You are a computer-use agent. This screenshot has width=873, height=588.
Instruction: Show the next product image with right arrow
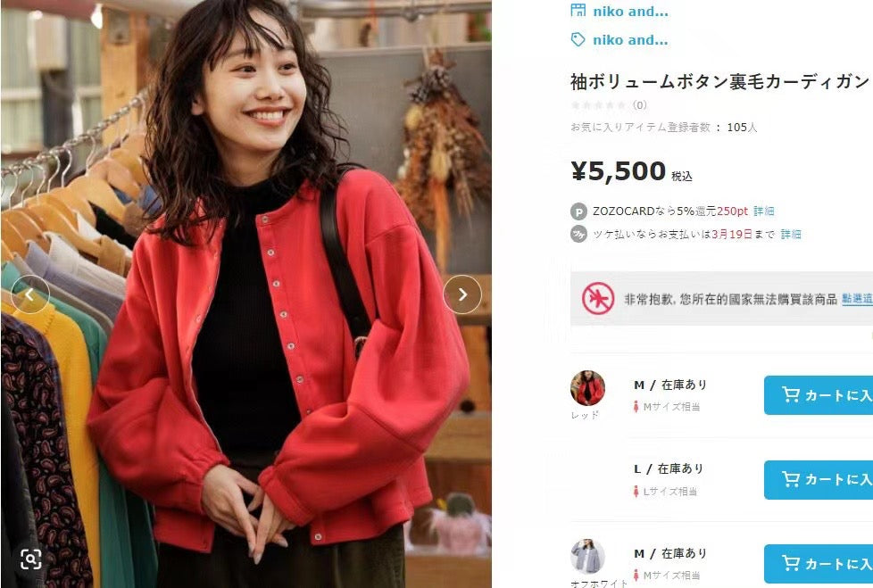462,294
